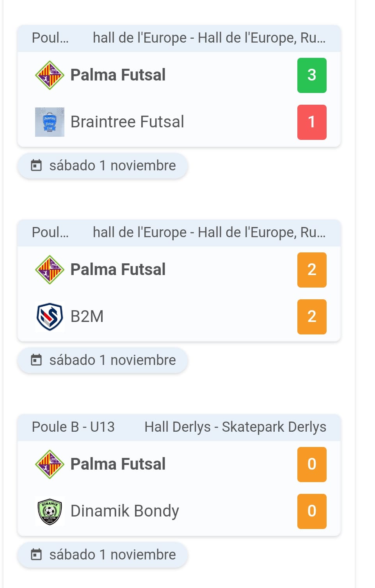375x588 pixels.
Task: Click the red score box showing 1
Action: coord(312,122)
